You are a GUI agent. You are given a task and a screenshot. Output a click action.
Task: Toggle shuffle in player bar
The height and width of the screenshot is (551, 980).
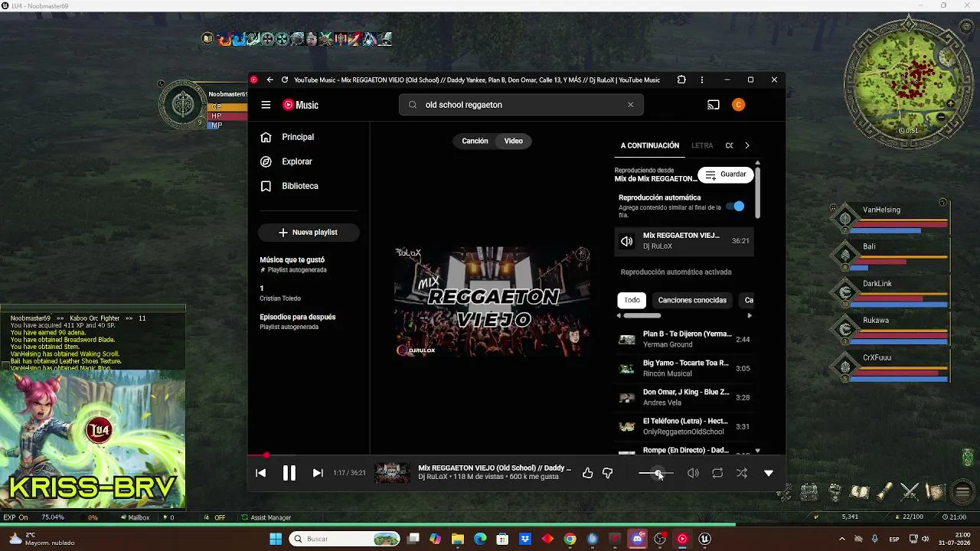(x=742, y=473)
